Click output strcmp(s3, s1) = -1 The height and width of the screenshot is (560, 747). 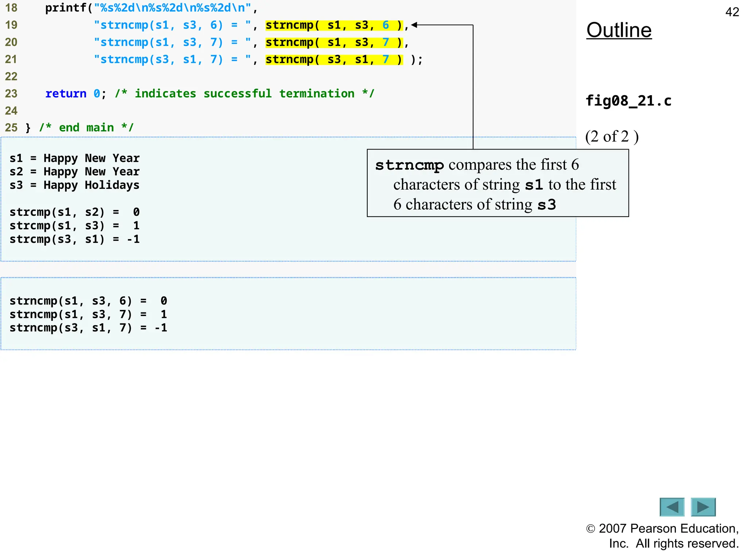[x=74, y=239]
